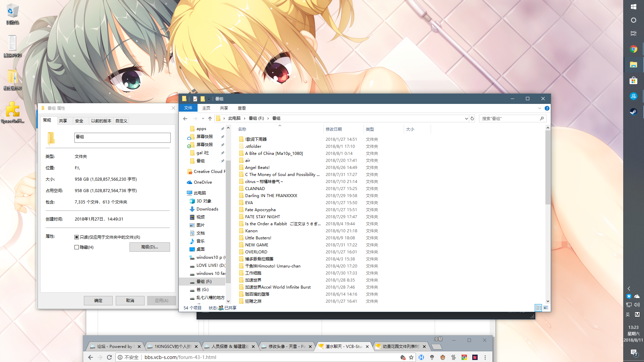Open the address bar history dropdown

point(466,118)
